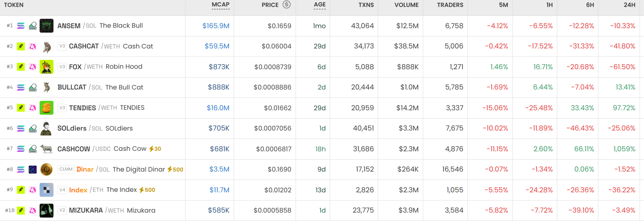Click the swap DEX icon beside ANSEM

tap(33, 26)
